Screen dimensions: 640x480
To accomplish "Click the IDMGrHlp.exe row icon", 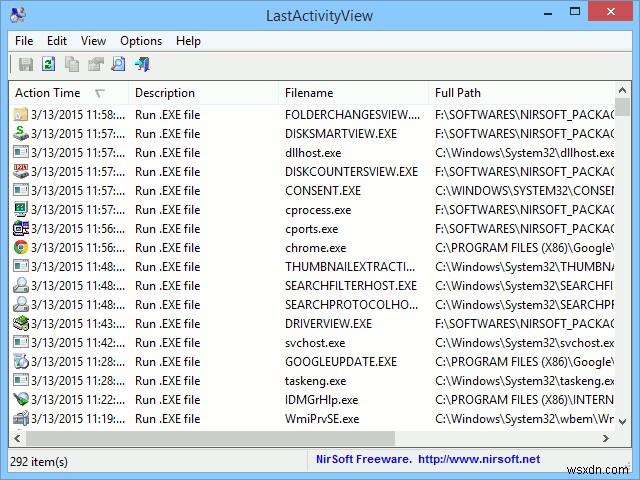I will pos(20,400).
